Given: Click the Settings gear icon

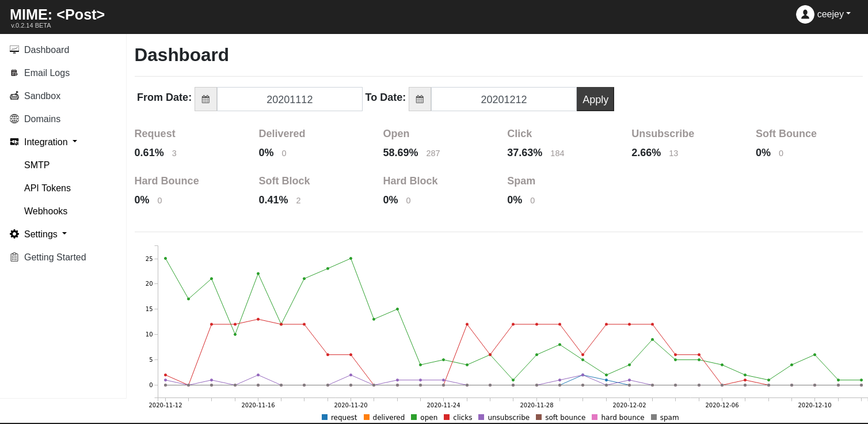Looking at the screenshot, I should click(x=14, y=234).
